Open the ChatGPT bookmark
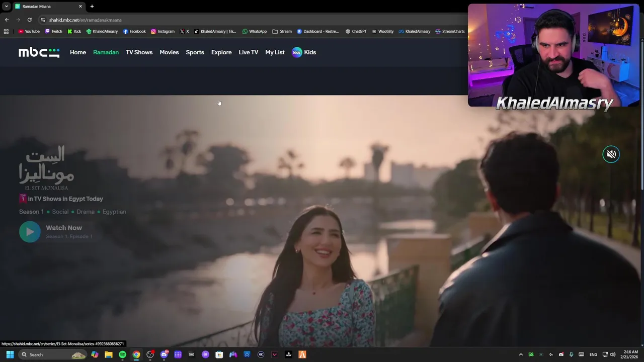The width and height of the screenshot is (644, 362). tap(356, 31)
